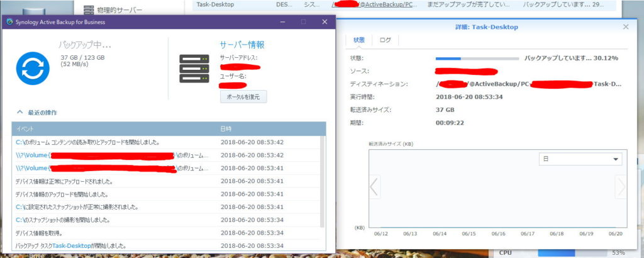Image resolution: width=644 pixels, height=258 pixels.
Task: Click the 物理的サーバー sidebar icon
Action: 88,10
